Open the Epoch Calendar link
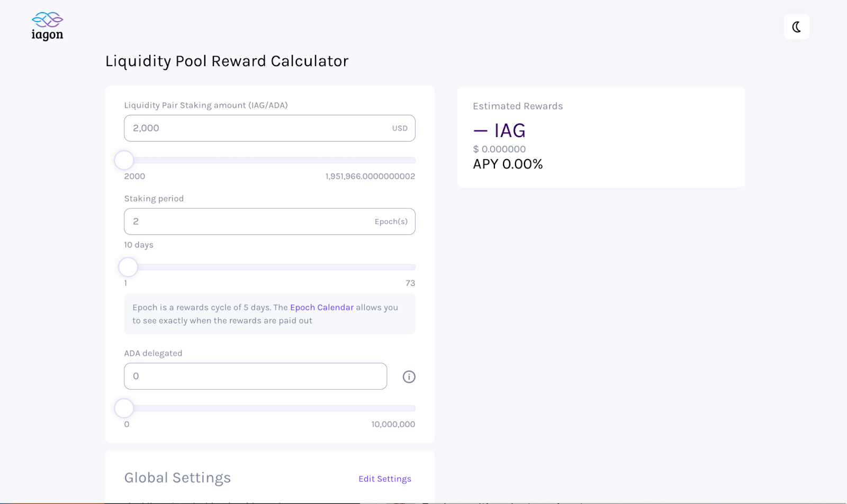847x504 pixels. (x=322, y=307)
